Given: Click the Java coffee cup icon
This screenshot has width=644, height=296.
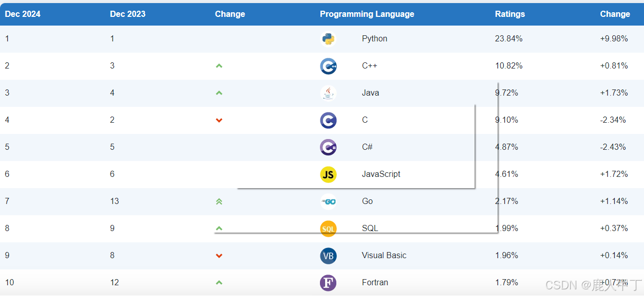Looking at the screenshot, I should click(x=328, y=93).
